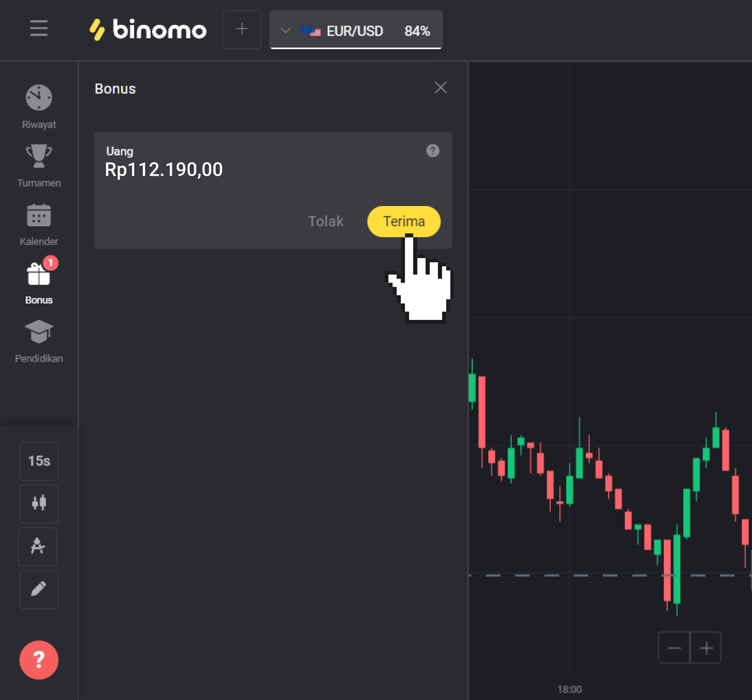Zoom in the chart with plus

[x=706, y=648]
